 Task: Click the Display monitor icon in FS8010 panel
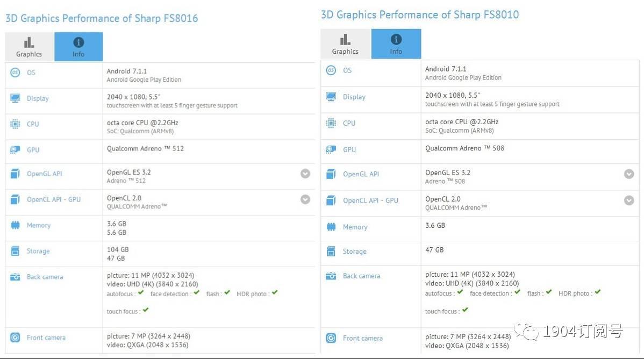point(331,97)
